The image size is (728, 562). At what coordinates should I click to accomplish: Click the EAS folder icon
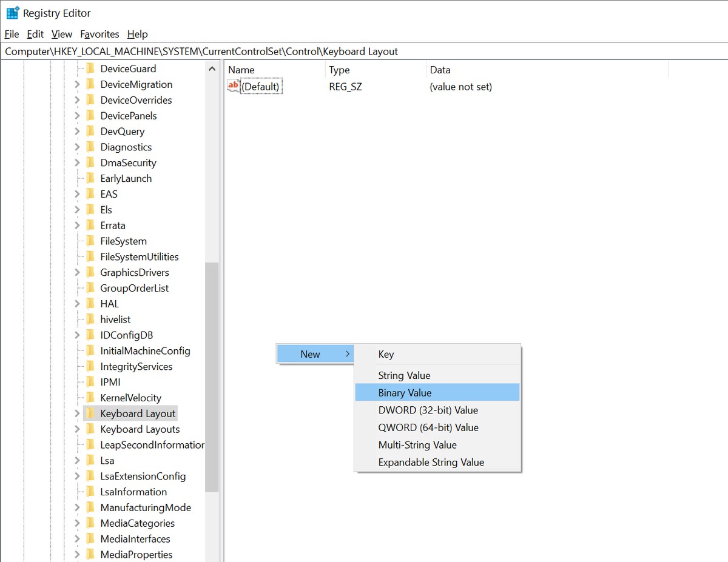click(90, 194)
